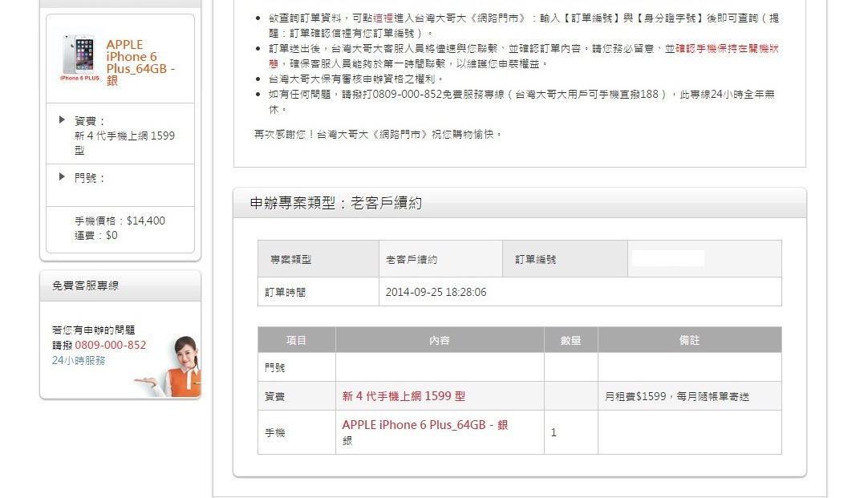Viewport: 868px width, 498px height.
Task: Click the order time 2014-09-25 18:28:06
Action: pos(436,292)
